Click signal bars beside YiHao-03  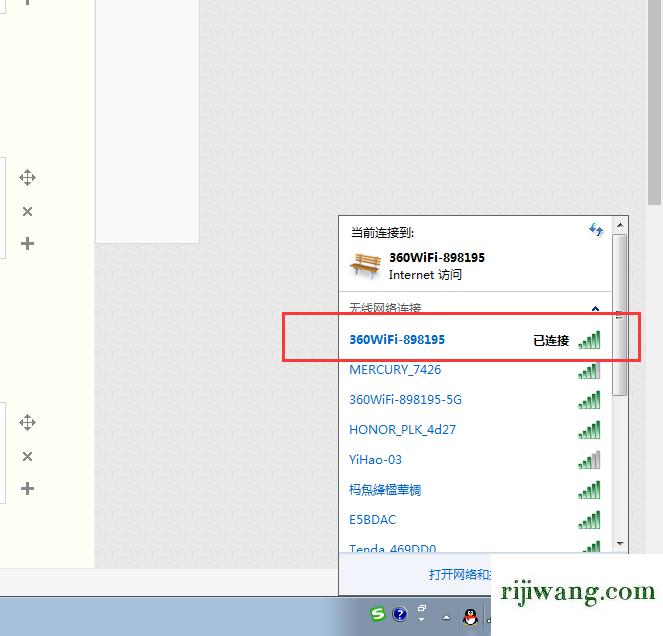tap(589, 460)
